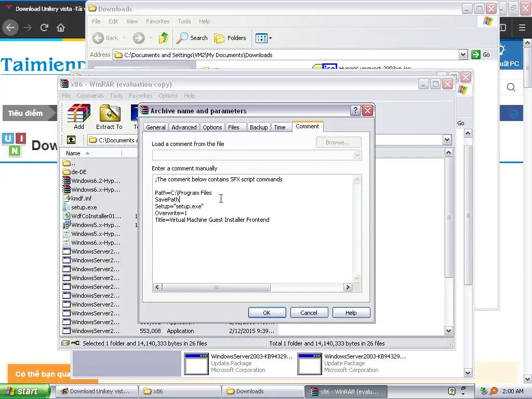The height and width of the screenshot is (399, 532).
Task: Open the General tab
Action: 156,127
